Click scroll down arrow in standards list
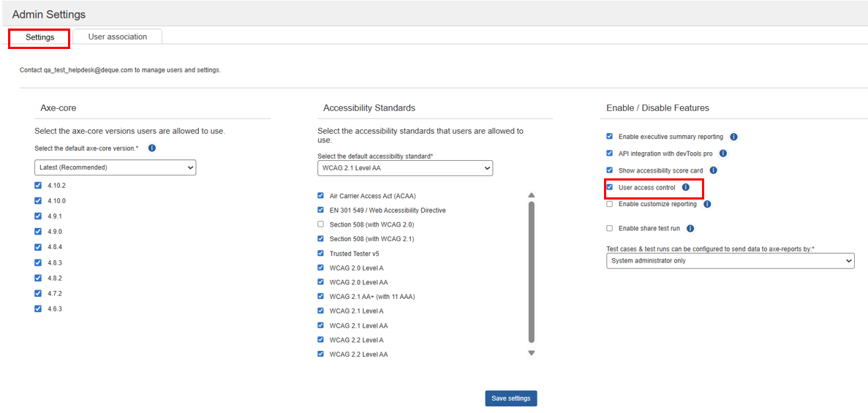 tap(532, 353)
